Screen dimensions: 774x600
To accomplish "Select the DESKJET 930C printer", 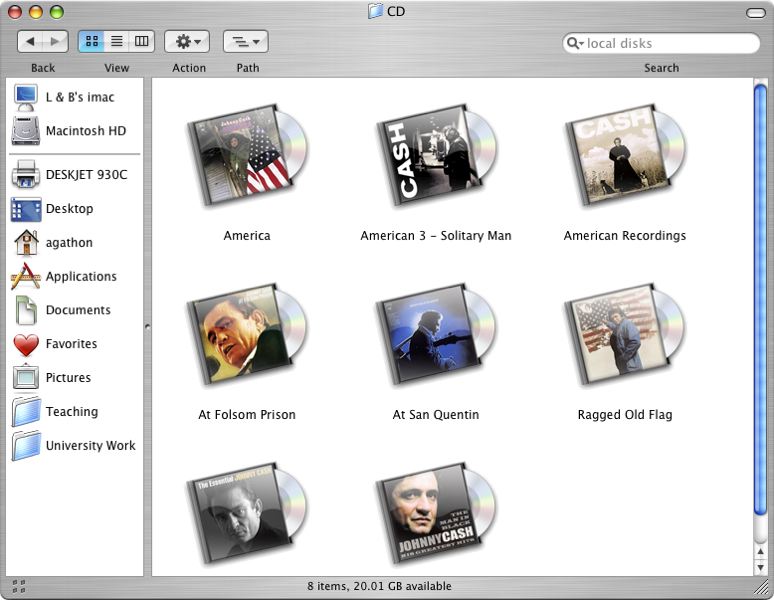I will 86,174.
